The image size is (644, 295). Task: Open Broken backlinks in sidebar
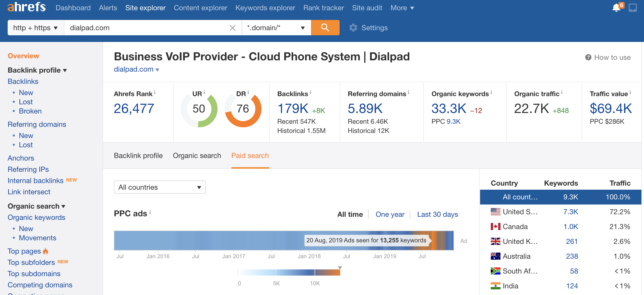30,111
